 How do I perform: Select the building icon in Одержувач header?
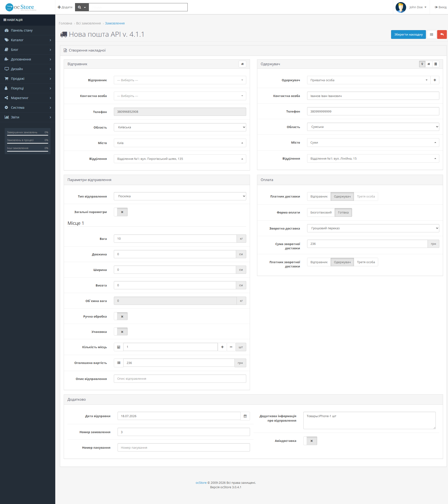436,64
